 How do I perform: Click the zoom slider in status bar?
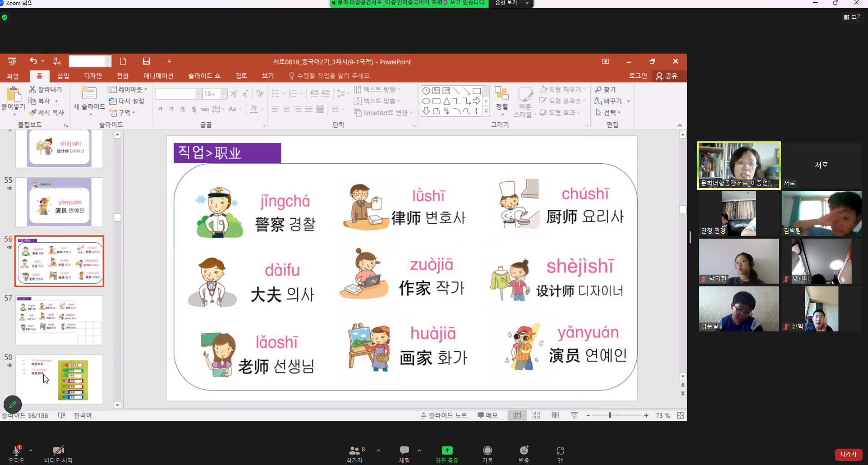(x=610, y=415)
